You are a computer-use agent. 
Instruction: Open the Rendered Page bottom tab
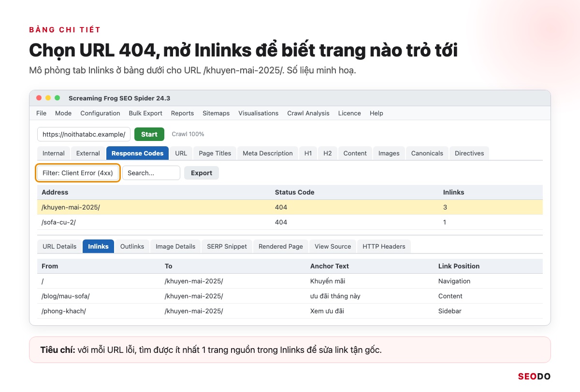[x=281, y=246]
